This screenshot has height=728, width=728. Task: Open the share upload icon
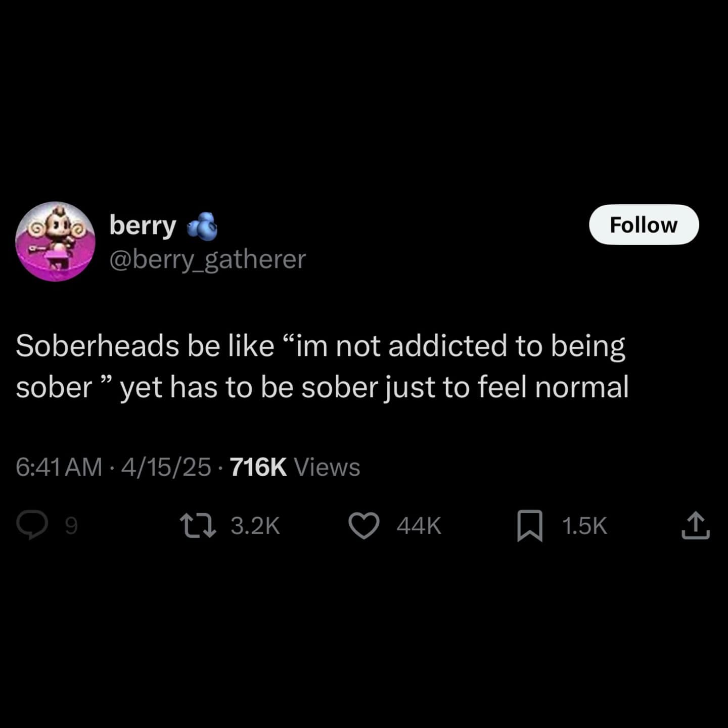click(x=696, y=526)
